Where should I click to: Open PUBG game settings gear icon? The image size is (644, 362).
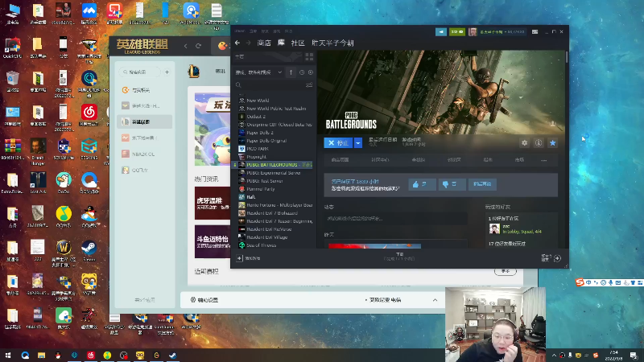pyautogui.click(x=525, y=143)
